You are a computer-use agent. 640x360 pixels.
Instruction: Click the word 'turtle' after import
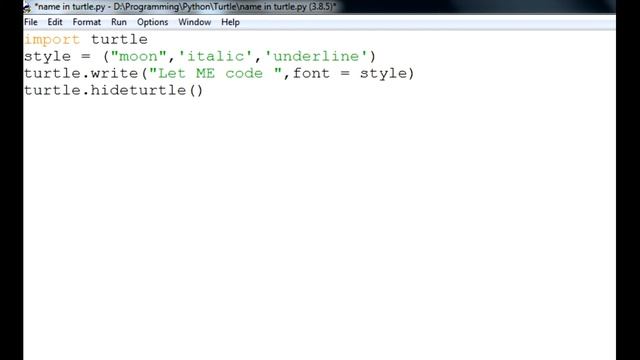point(119,40)
